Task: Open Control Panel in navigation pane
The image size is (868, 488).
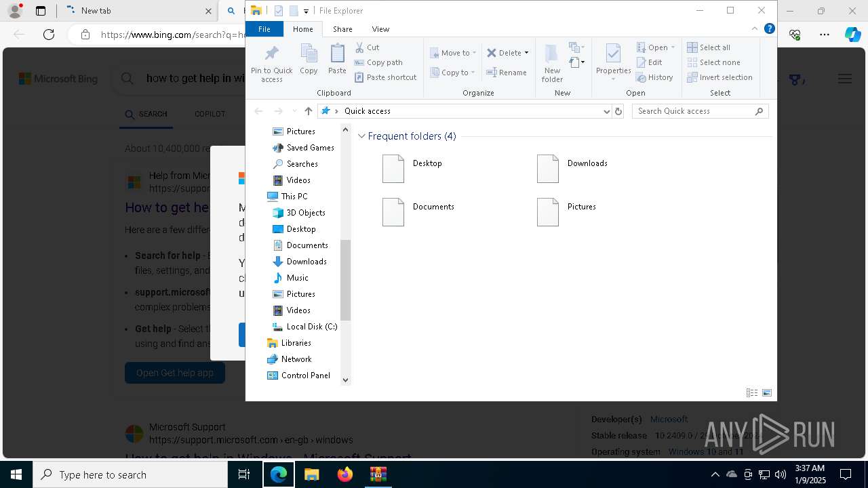Action: [299, 375]
